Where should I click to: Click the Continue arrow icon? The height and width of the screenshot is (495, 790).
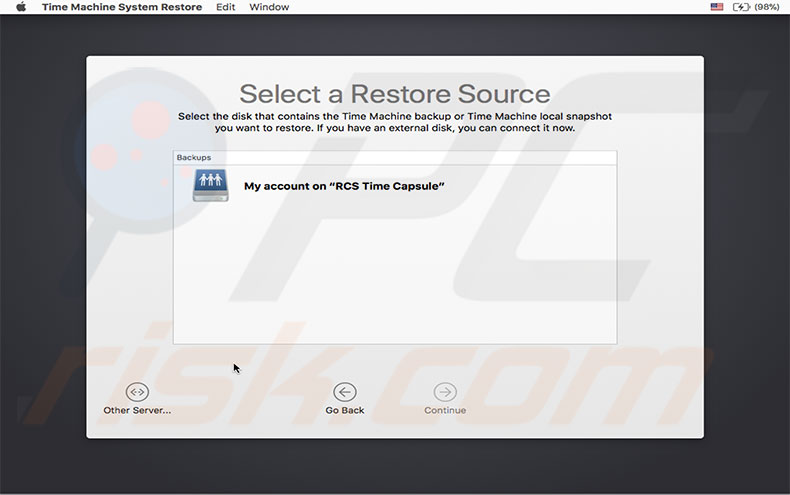pyautogui.click(x=445, y=392)
